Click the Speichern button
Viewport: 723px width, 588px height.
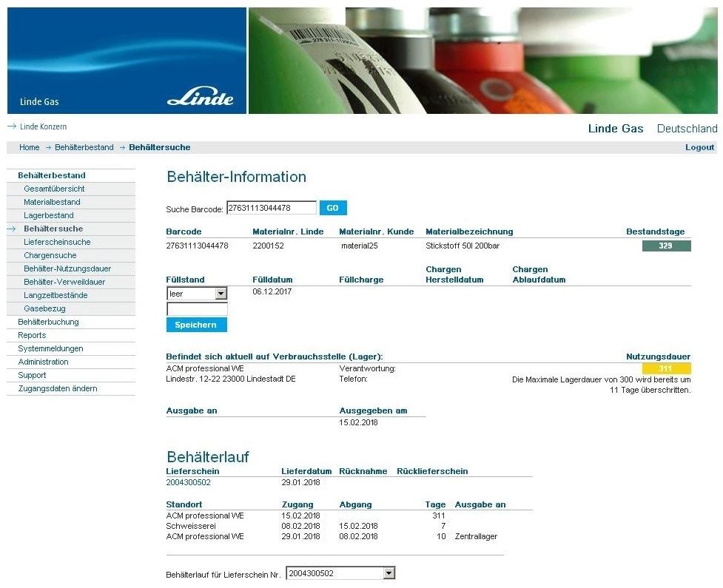point(196,325)
